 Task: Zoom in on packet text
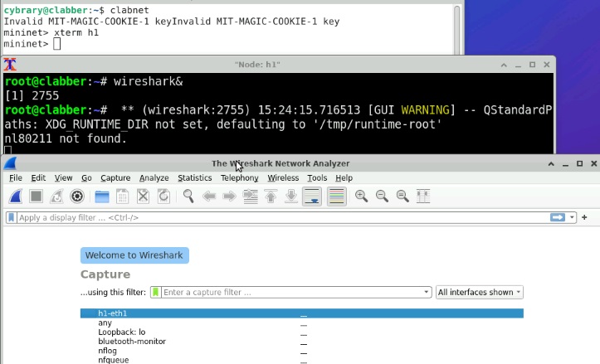pos(362,197)
